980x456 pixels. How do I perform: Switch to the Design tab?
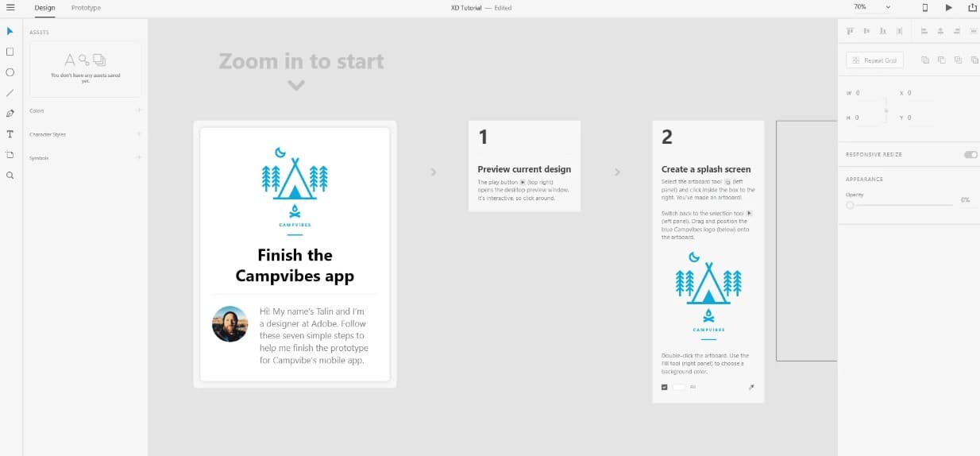pos(44,8)
